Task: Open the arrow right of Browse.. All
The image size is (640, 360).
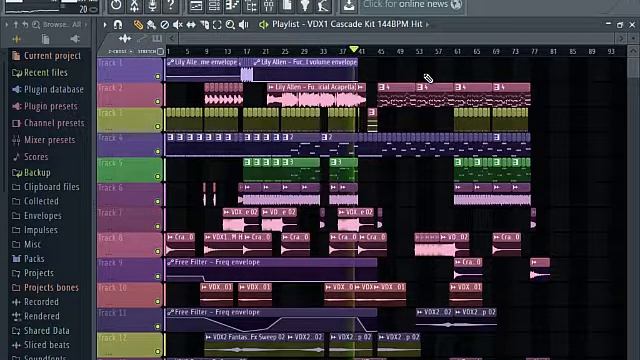Action: (86, 25)
